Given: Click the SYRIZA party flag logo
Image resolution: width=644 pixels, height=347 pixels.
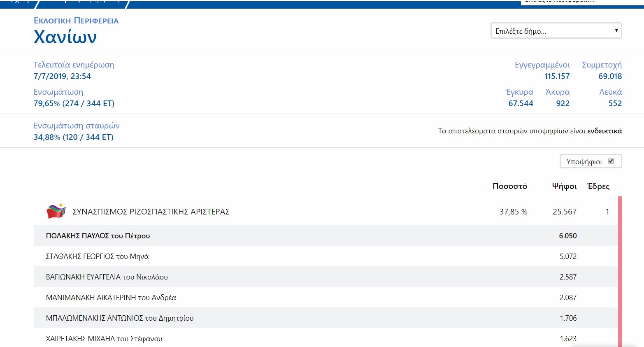Looking at the screenshot, I should (56, 211).
